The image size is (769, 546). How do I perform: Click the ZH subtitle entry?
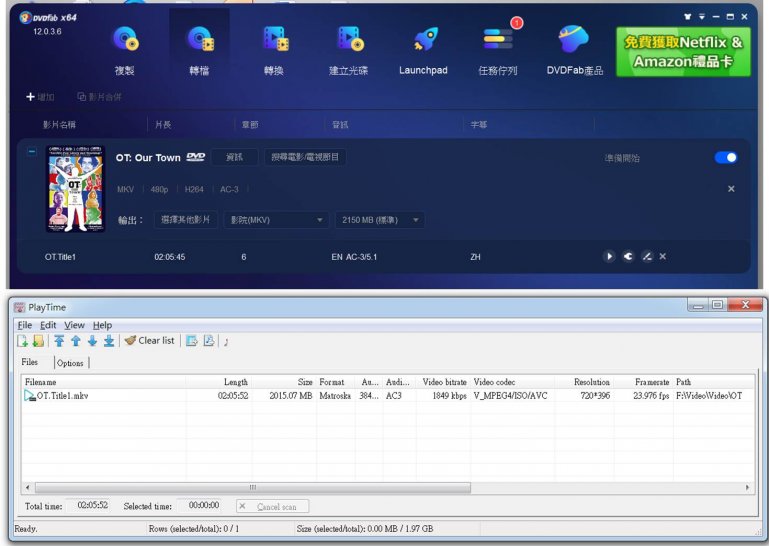475,257
